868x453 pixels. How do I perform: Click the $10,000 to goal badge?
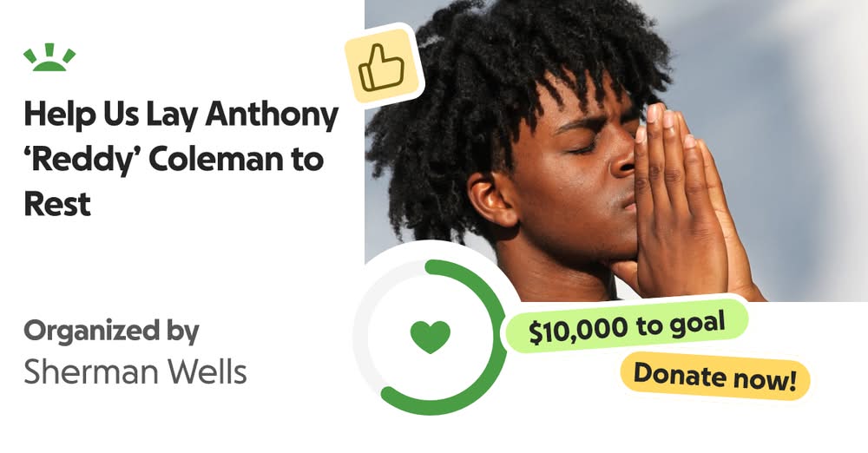627,327
